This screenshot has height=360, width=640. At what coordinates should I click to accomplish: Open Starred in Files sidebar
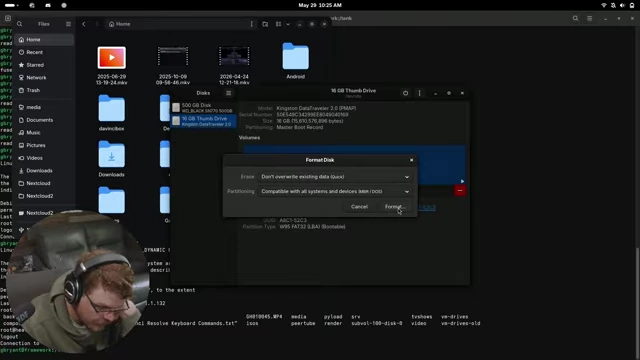click(44, 65)
